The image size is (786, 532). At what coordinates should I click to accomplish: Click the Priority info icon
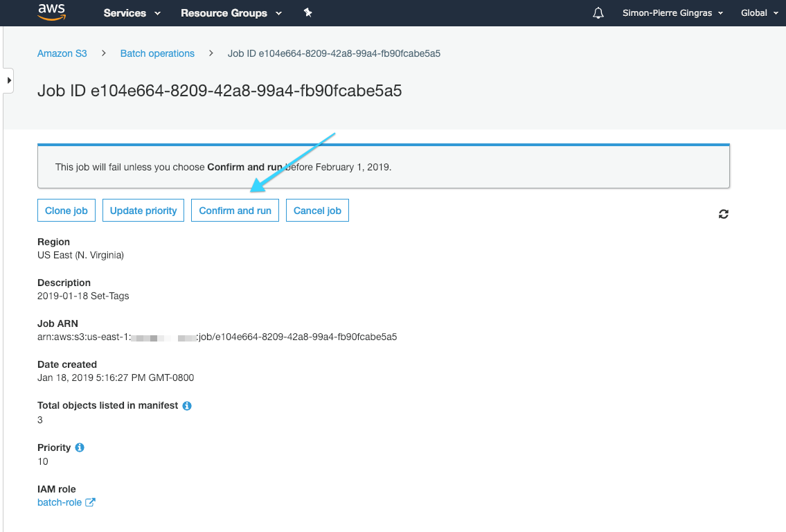(x=78, y=447)
